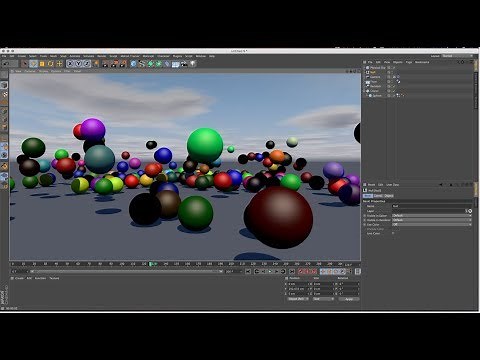The image size is (480, 360).
Task: Open the Object (Rel) coordinate dropdown
Action: (x=298, y=299)
